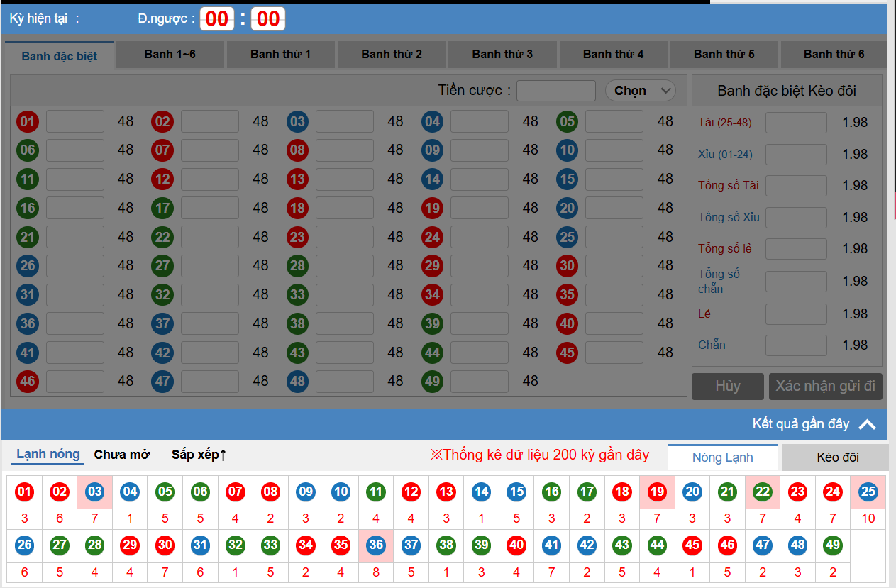Select the Lạnh nóng view

[x=48, y=454]
